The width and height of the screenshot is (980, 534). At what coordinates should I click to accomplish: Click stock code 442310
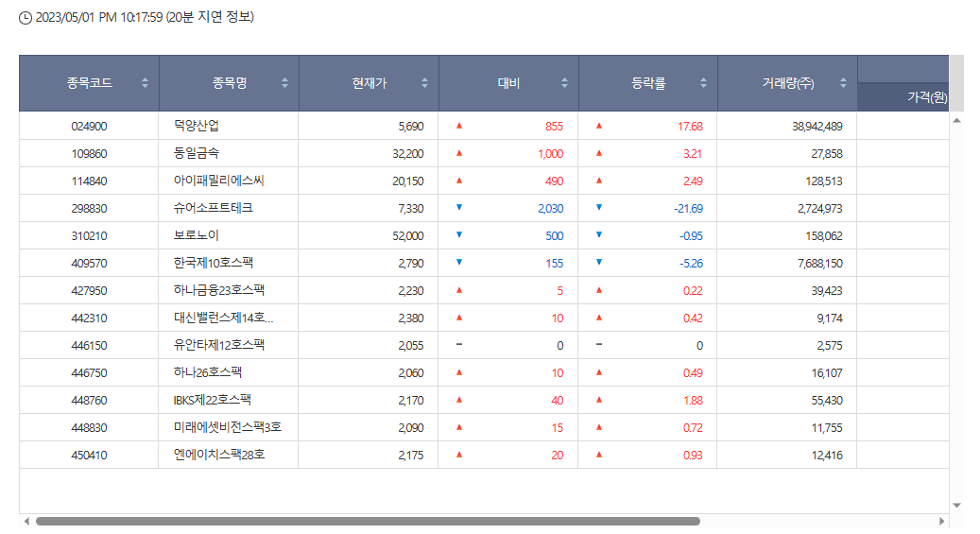(89, 319)
